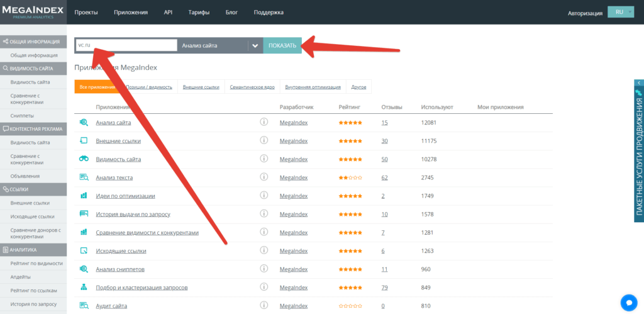Click the MegaIndex logo

tap(33, 12)
